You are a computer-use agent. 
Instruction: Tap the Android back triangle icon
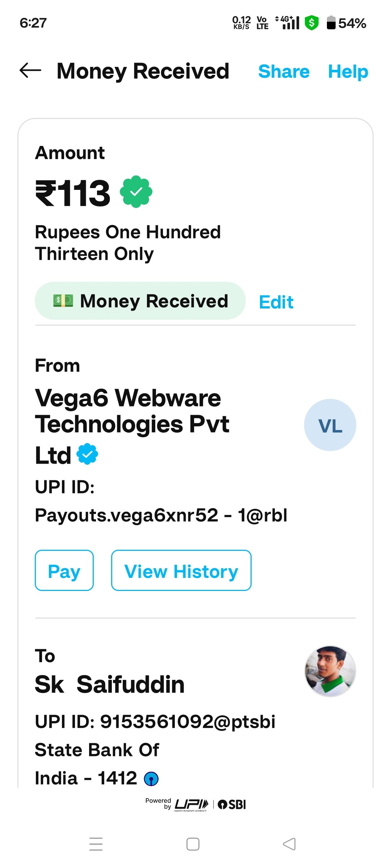[289, 844]
